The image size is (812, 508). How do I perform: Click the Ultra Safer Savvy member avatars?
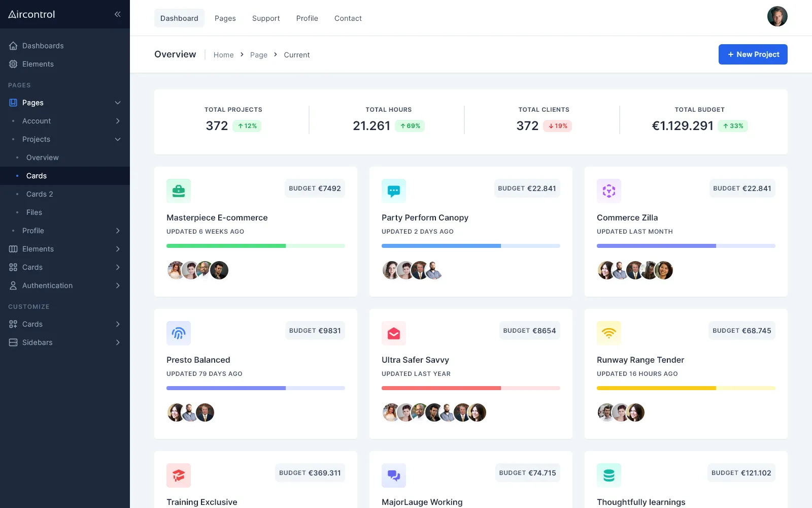[434, 412]
